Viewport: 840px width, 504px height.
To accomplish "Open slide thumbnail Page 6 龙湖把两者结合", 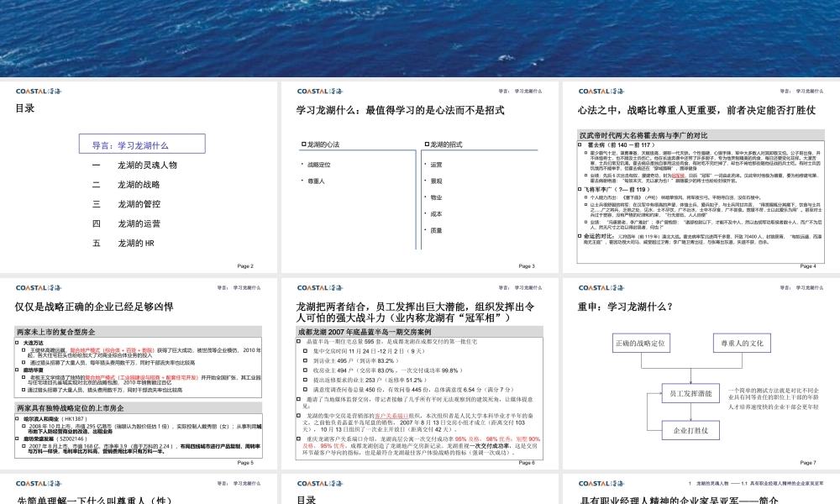I will click(x=419, y=373).
